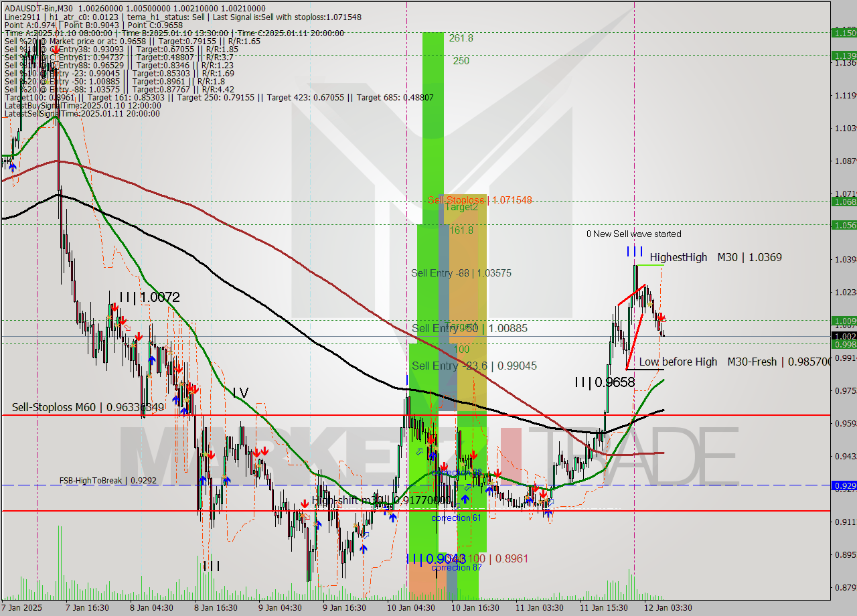The image size is (857, 616).
Task: Click the wave label II | 0.9658
Action: (x=605, y=382)
